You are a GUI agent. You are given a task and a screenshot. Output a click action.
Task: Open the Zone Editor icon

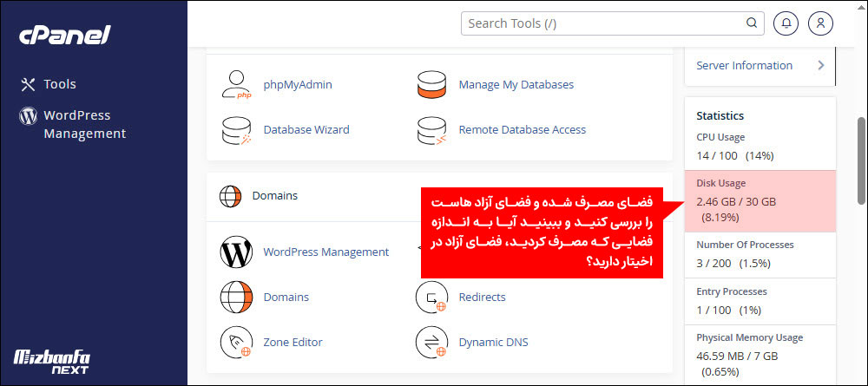(236, 343)
